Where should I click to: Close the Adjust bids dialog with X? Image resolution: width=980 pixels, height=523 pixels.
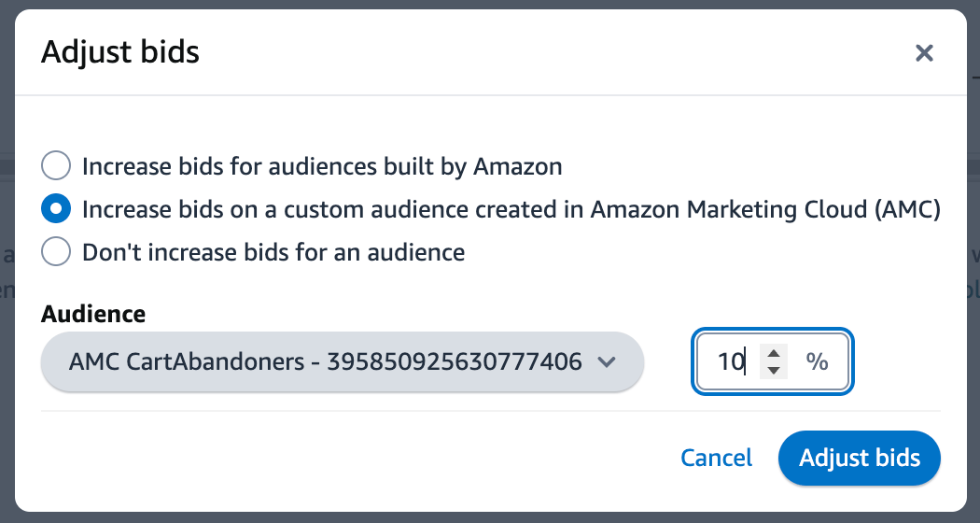point(924,52)
